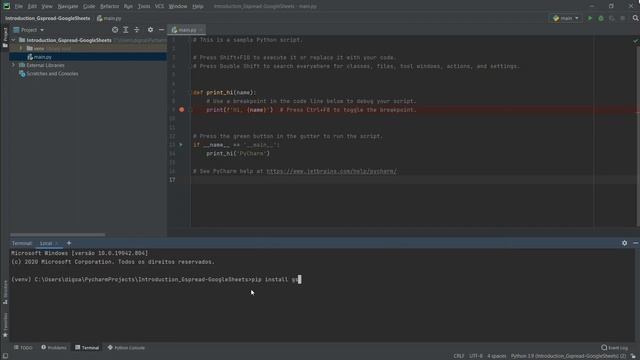Click terminal command line with pip install
This screenshot has width=640, height=360.
coord(156,280)
